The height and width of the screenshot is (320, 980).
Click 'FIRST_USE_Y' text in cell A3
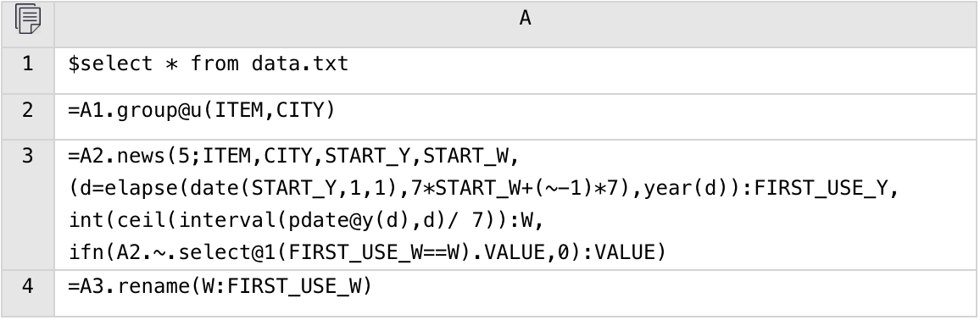[x=821, y=188]
